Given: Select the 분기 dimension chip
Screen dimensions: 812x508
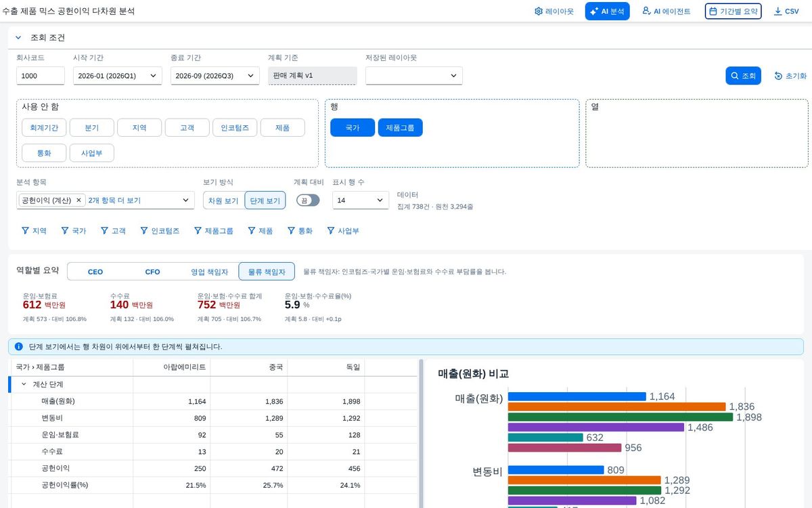Looking at the screenshot, I should click(x=91, y=127).
